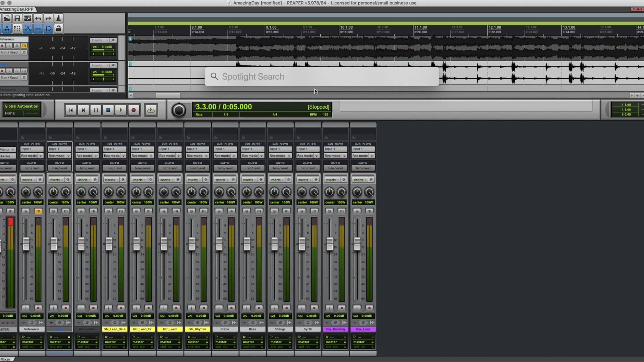Screen dimensions: 644x362
Task: Arm record on Bass mixer channel
Action: pyautogui.click(x=259, y=308)
